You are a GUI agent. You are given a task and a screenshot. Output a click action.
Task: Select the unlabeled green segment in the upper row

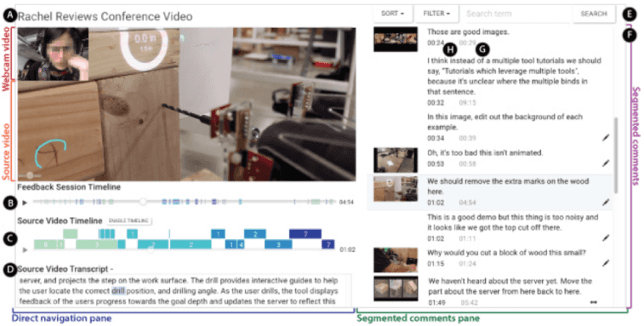pyautogui.click(x=71, y=234)
